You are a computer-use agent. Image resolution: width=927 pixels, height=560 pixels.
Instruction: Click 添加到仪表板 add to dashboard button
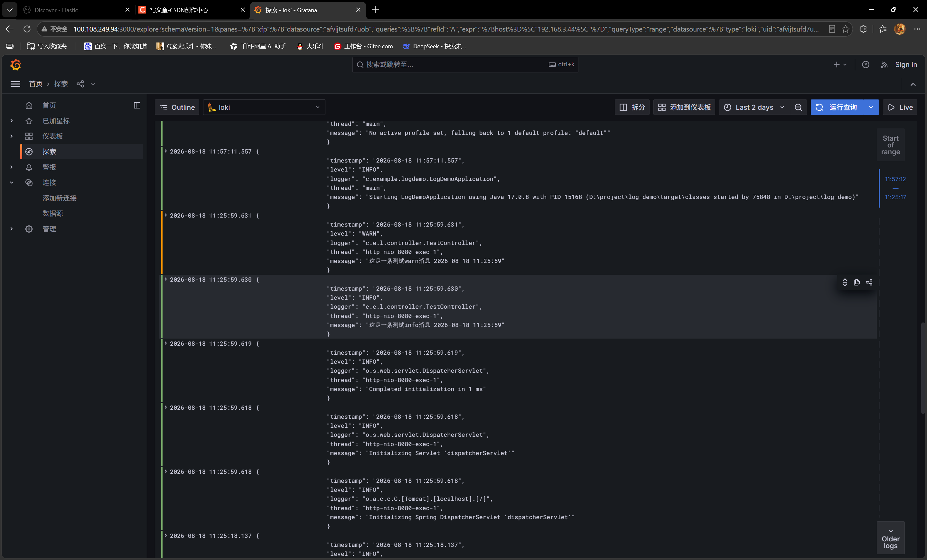click(684, 107)
